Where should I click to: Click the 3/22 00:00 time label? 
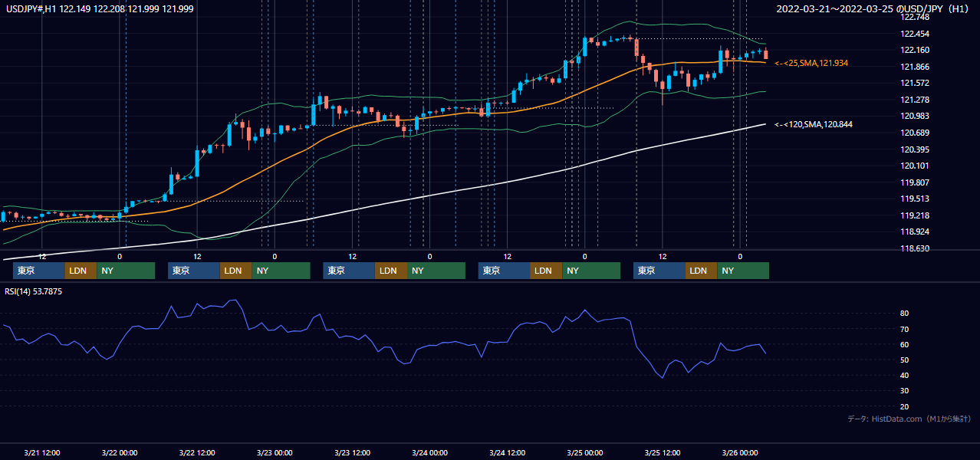pos(120,452)
